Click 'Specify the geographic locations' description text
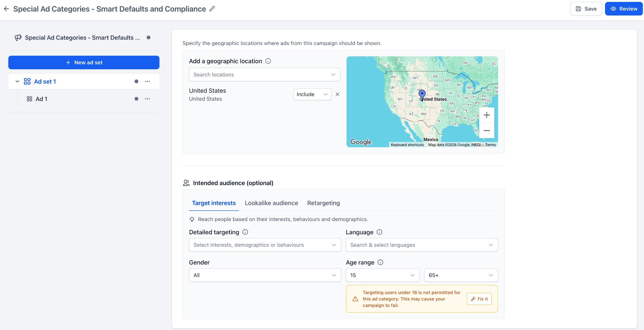 tap(282, 43)
